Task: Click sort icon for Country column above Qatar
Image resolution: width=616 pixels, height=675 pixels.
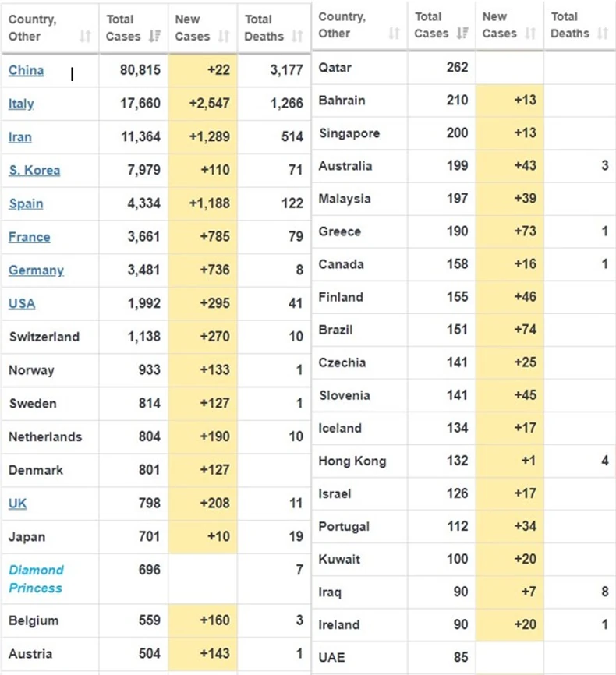Action: point(394,33)
